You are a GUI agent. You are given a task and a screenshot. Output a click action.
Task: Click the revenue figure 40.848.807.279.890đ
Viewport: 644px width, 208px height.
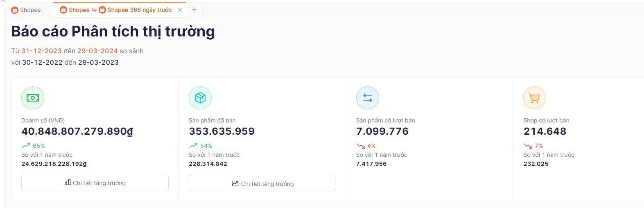(x=77, y=131)
